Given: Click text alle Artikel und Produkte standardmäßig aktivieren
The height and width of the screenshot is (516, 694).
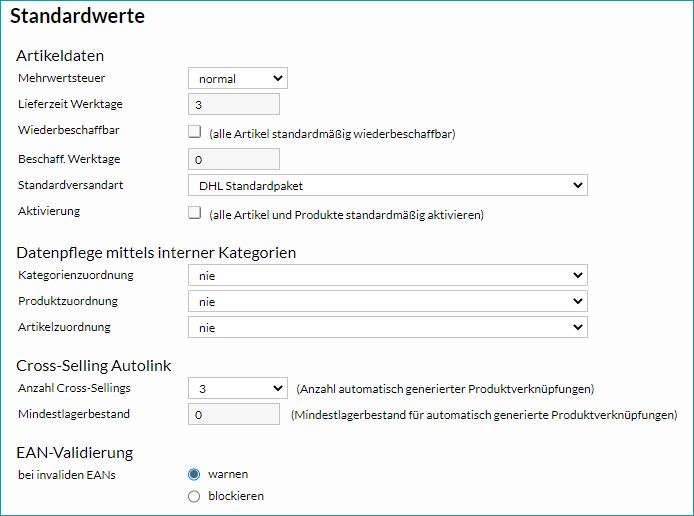Looking at the screenshot, I should coord(347,215).
